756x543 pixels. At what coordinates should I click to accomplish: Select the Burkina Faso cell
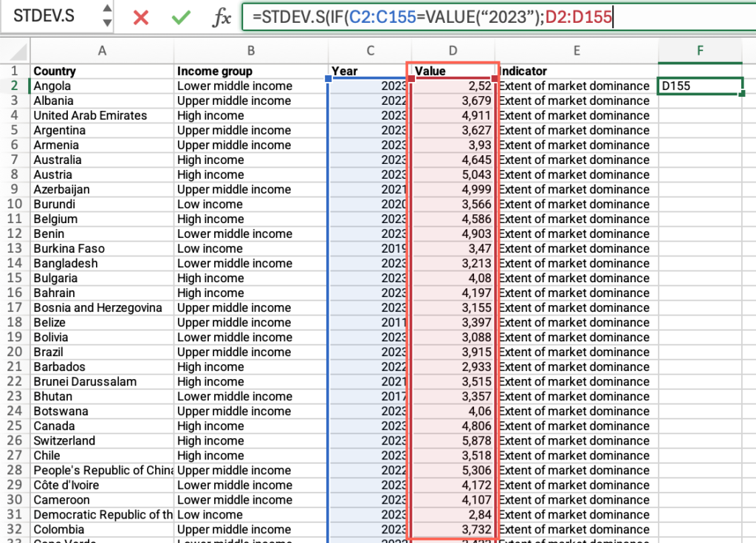click(x=102, y=248)
